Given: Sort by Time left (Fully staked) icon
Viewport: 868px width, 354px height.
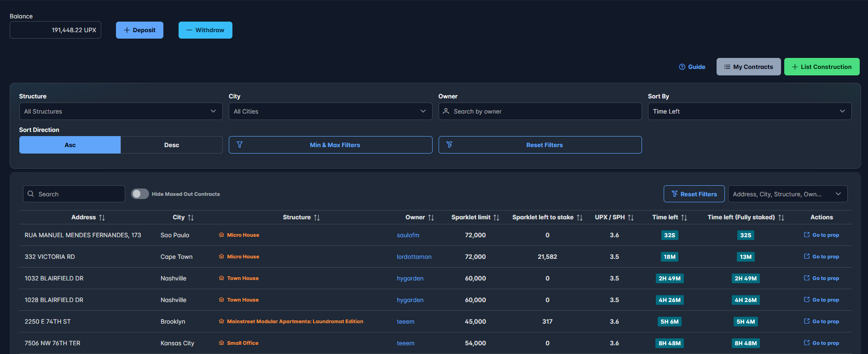Looking at the screenshot, I should pos(781,217).
